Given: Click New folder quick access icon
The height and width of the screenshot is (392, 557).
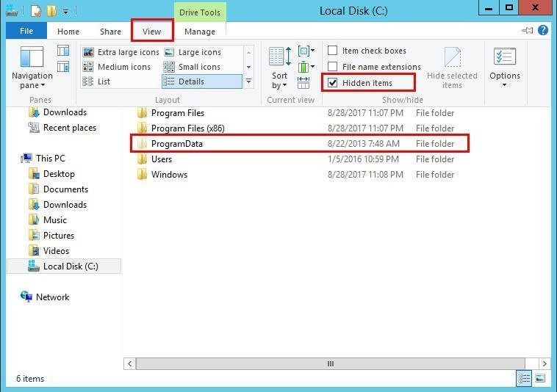Looking at the screenshot, I should 52,11.
